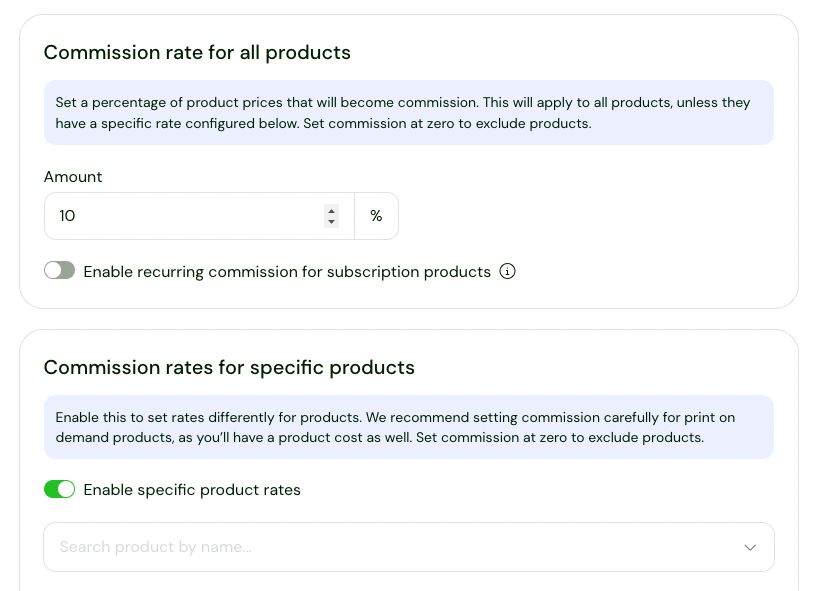The width and height of the screenshot is (814, 591).
Task: Click the 'Enable specific product rates' label
Action: pyautogui.click(x=192, y=490)
